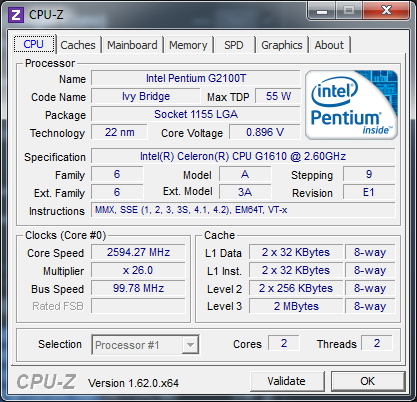Click the Validate button
This screenshot has height=402, width=417.
pyautogui.click(x=287, y=381)
